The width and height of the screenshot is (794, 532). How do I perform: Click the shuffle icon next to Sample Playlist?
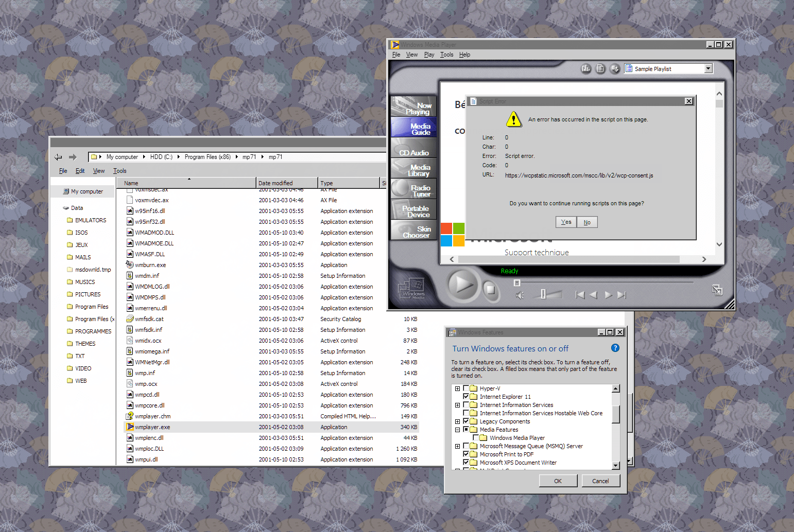click(x=615, y=68)
